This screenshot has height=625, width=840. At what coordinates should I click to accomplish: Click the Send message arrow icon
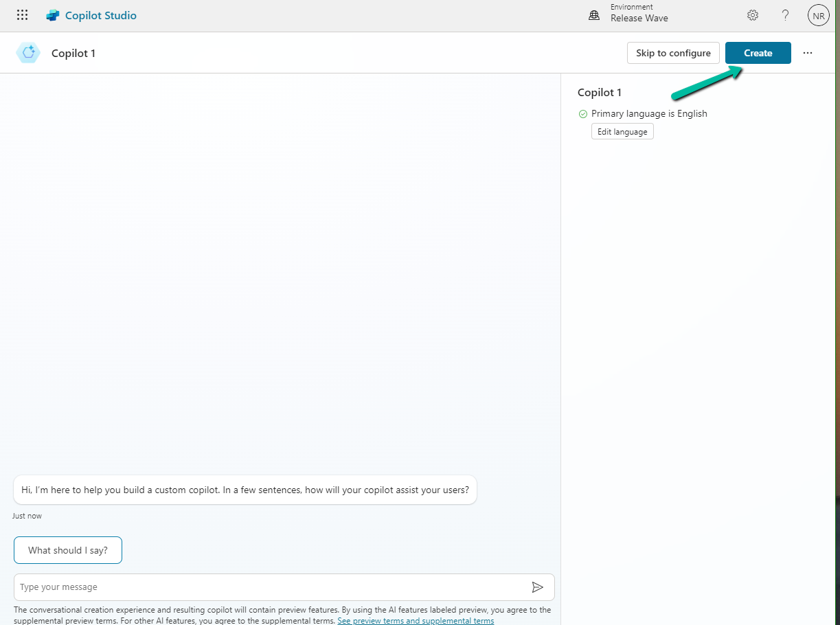coord(538,587)
